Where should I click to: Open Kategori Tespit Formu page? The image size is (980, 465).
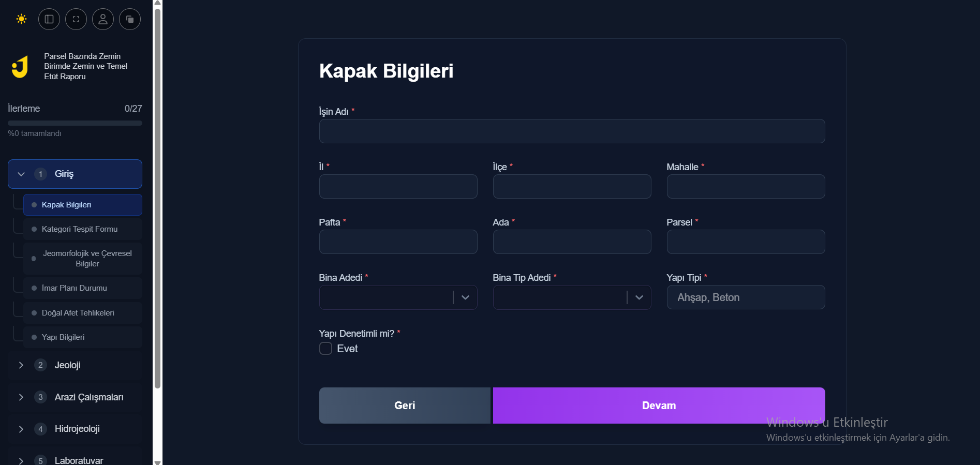(80, 229)
